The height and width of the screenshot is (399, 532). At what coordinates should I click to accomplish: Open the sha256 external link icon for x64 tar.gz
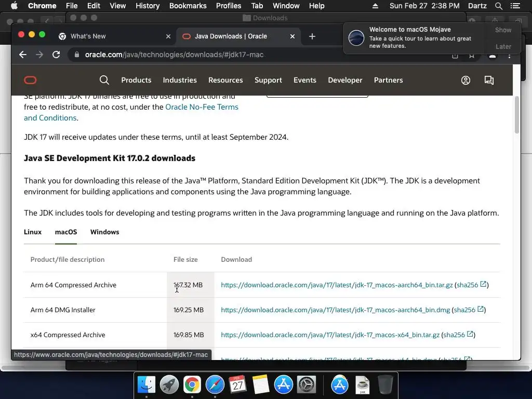[470, 334]
